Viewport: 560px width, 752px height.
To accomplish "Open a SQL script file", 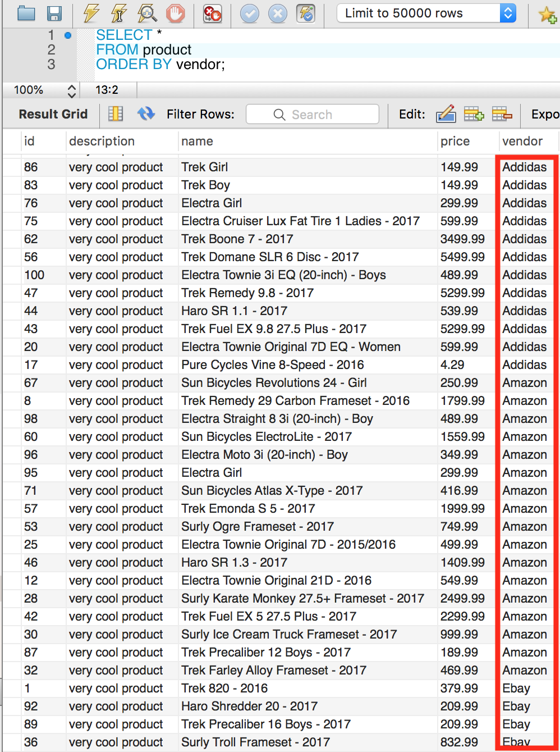I will tap(26, 13).
